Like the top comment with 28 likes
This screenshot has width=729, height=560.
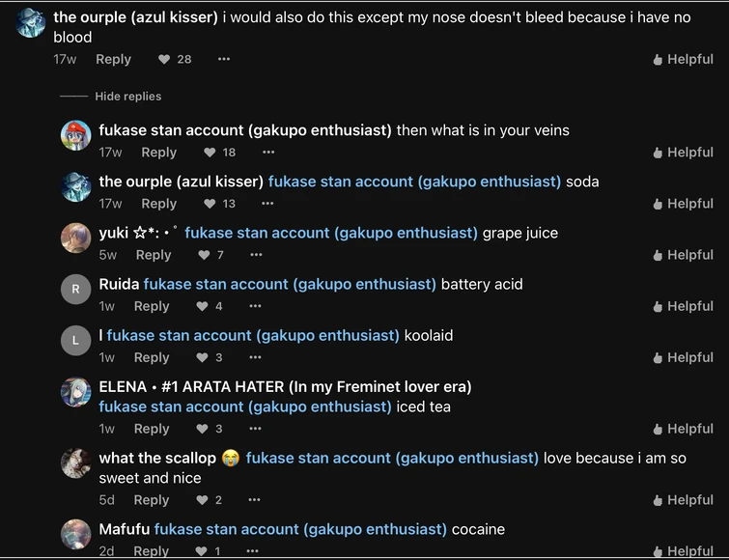(x=164, y=59)
